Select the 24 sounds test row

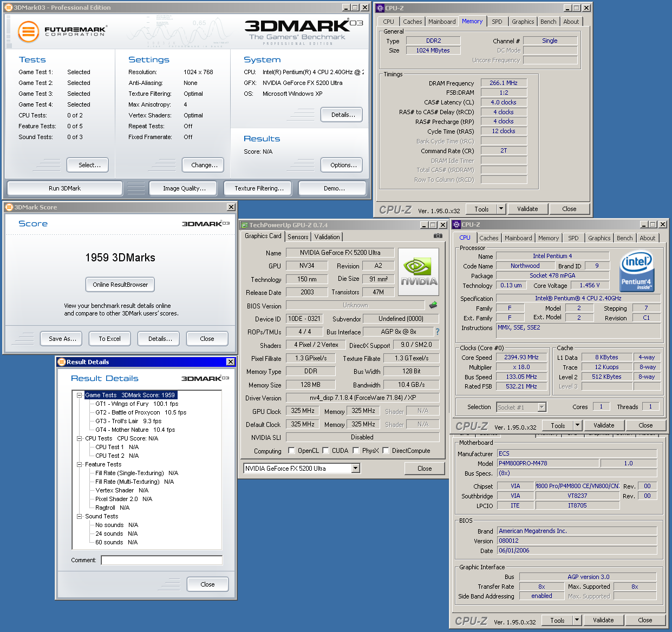click(116, 534)
